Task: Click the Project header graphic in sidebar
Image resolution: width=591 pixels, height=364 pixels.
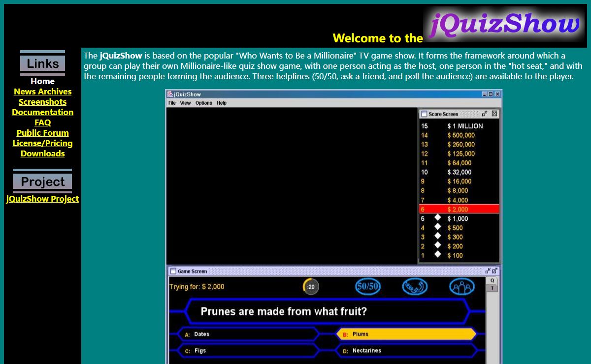Action: click(42, 181)
